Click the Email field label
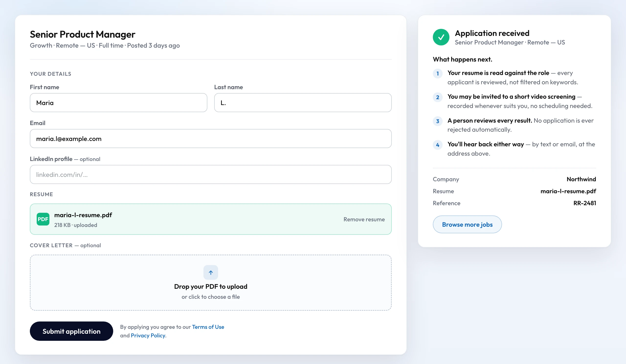The width and height of the screenshot is (626, 364). (x=37, y=123)
